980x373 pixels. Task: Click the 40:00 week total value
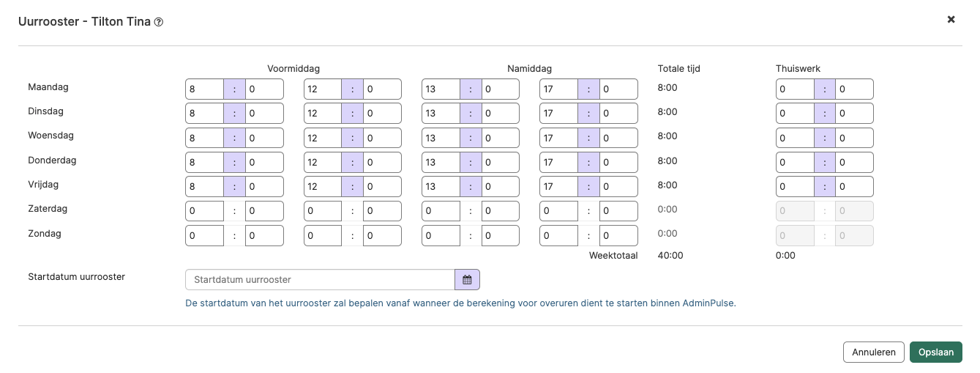click(670, 256)
